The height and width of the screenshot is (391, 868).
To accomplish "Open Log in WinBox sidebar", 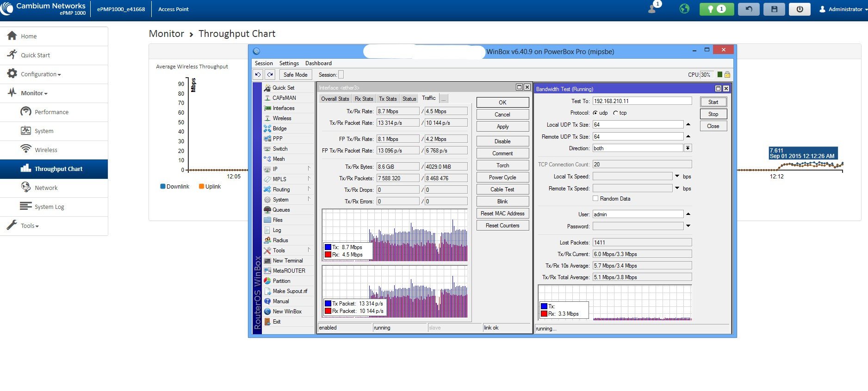I will (277, 230).
